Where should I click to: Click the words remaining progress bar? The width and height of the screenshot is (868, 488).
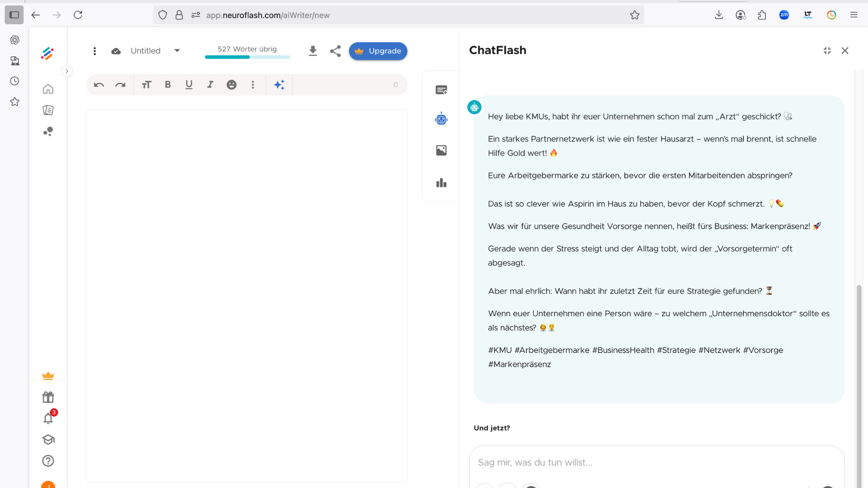click(247, 57)
